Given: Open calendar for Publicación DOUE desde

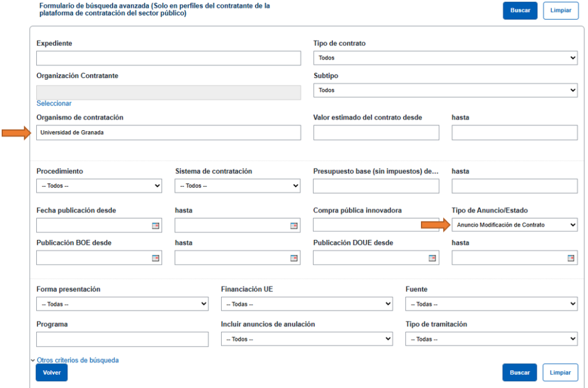Looking at the screenshot, I should coord(432,258).
